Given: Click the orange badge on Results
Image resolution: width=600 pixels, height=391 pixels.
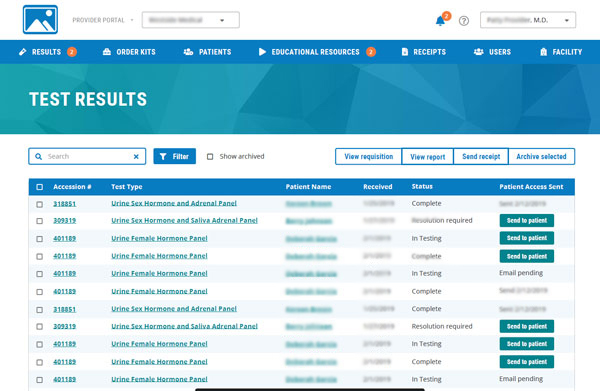Looking at the screenshot, I should pos(72,52).
